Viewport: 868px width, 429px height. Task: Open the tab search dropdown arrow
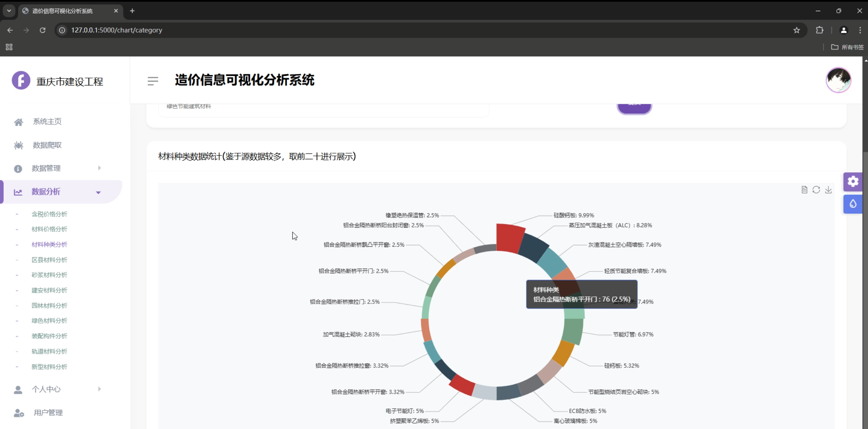click(9, 11)
